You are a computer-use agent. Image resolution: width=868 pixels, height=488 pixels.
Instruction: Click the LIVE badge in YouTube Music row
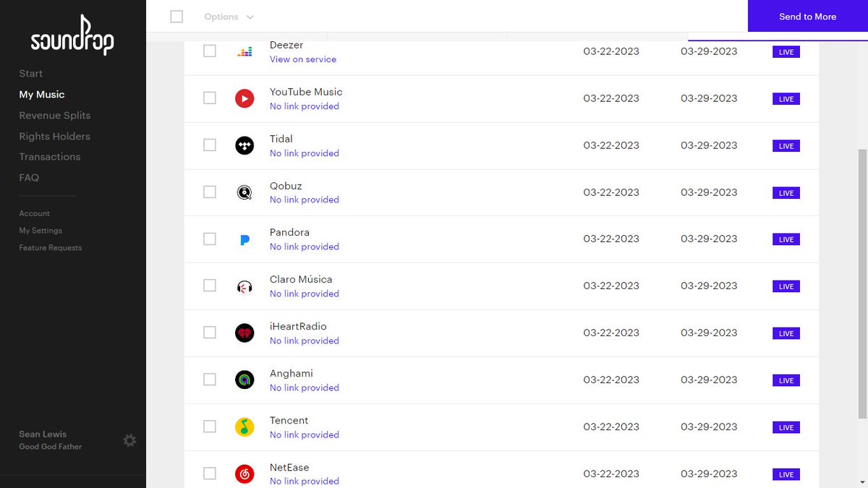point(786,99)
